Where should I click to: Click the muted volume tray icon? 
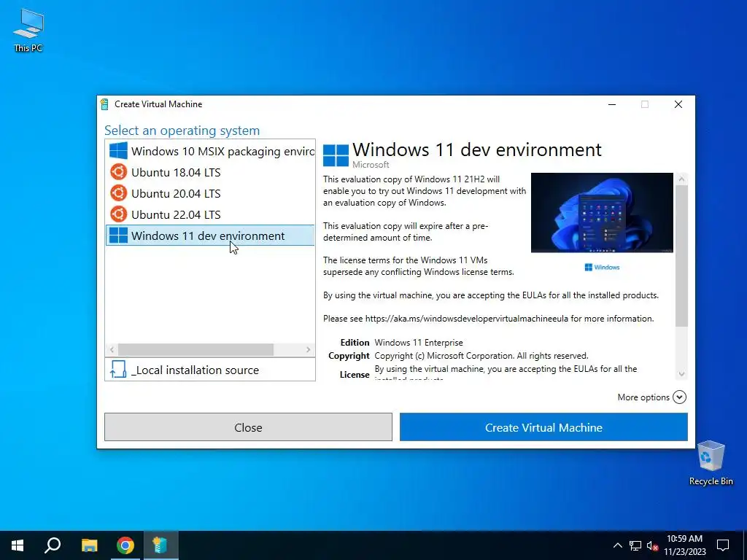point(652,545)
